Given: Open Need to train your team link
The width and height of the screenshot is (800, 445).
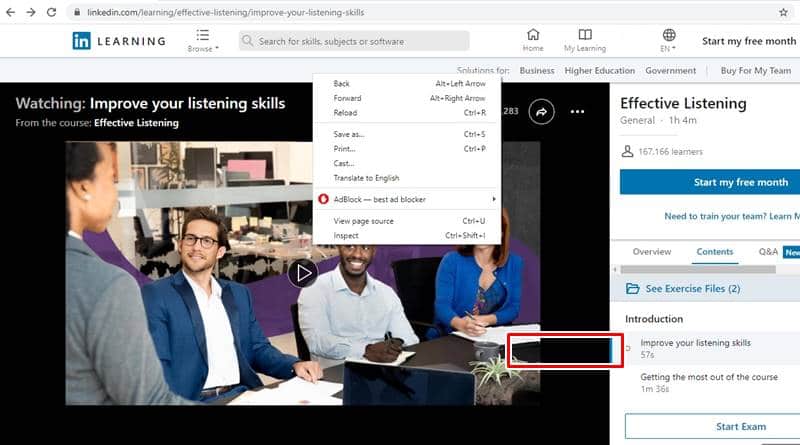Looking at the screenshot, I should (x=732, y=216).
